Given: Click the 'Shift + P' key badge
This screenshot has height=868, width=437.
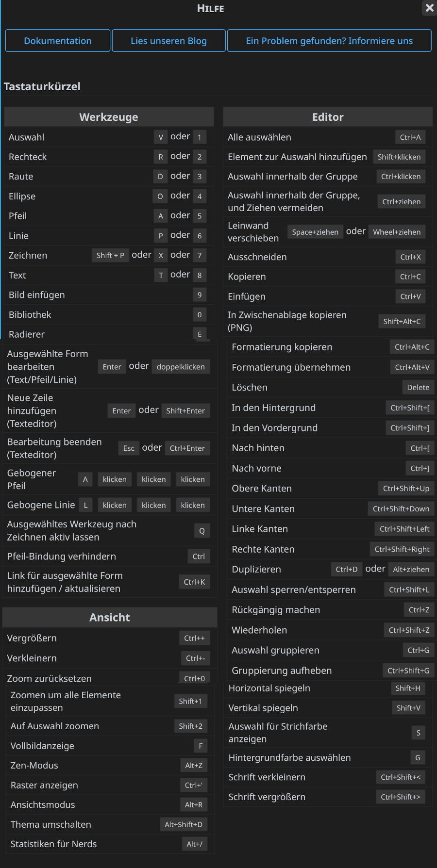Looking at the screenshot, I should click(x=110, y=255).
